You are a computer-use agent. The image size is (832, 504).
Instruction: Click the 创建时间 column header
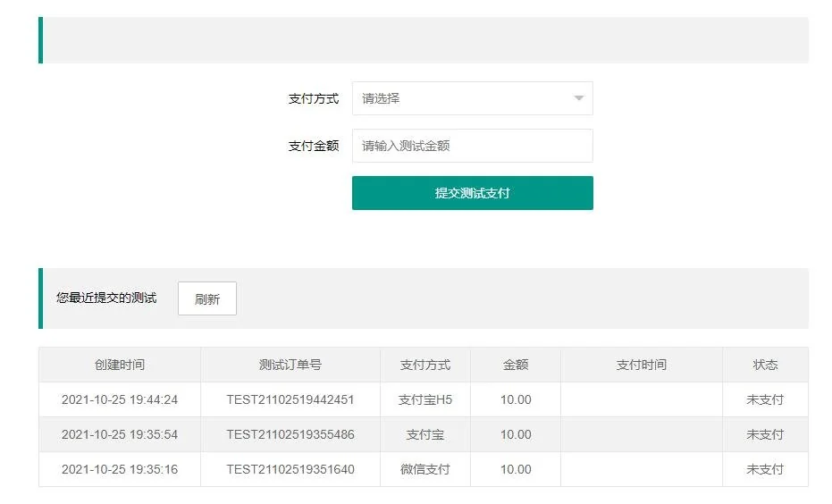120,365
